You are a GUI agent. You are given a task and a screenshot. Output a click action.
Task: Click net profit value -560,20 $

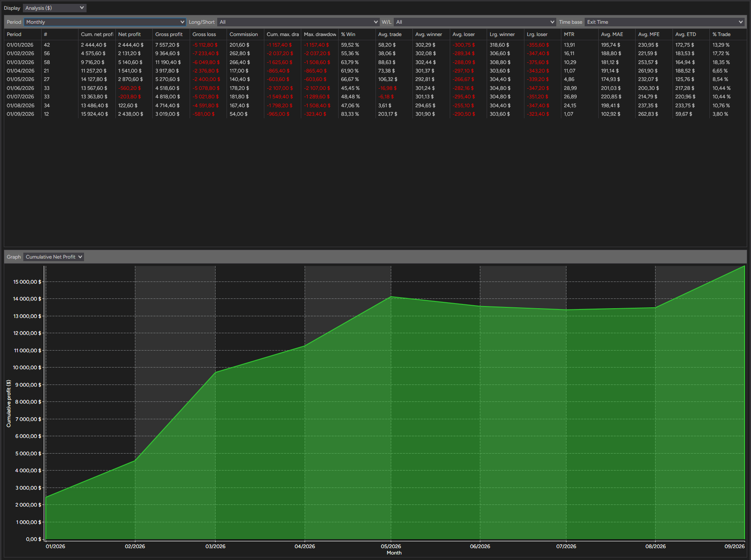[x=129, y=88]
